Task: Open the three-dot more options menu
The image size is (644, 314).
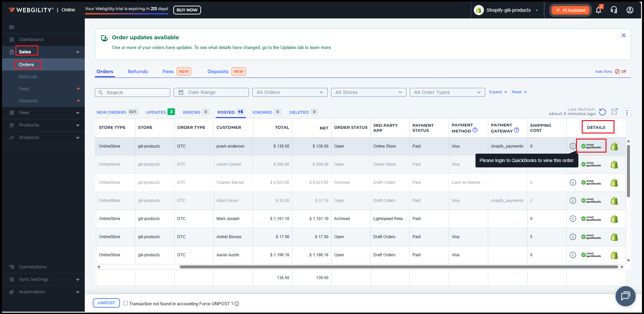Action: [627, 113]
